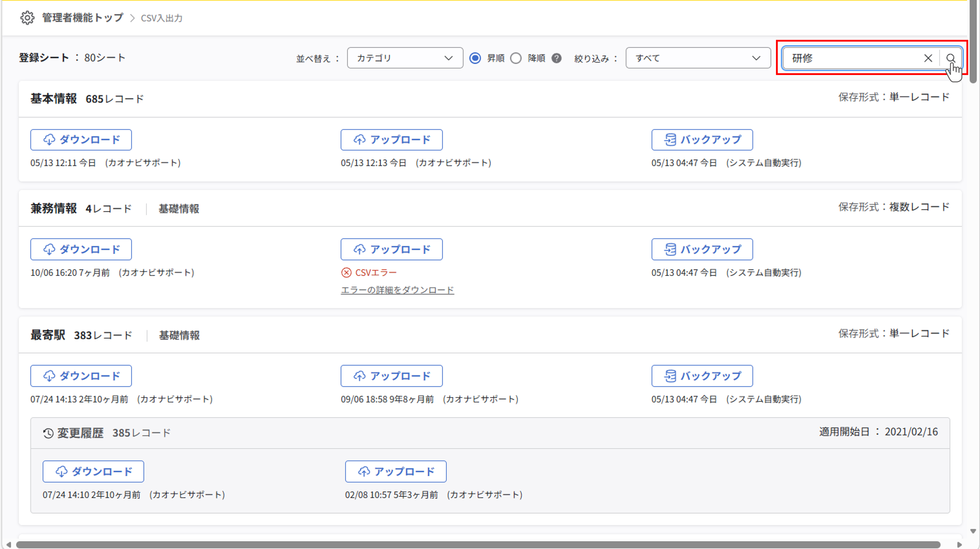This screenshot has width=980, height=549.
Task: Click the help question mark icon
Action: pos(557,58)
